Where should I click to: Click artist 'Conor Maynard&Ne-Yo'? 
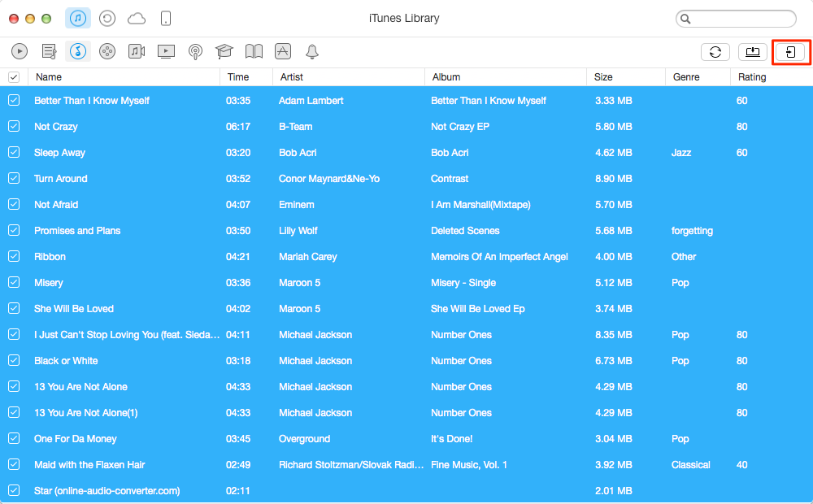point(329,178)
